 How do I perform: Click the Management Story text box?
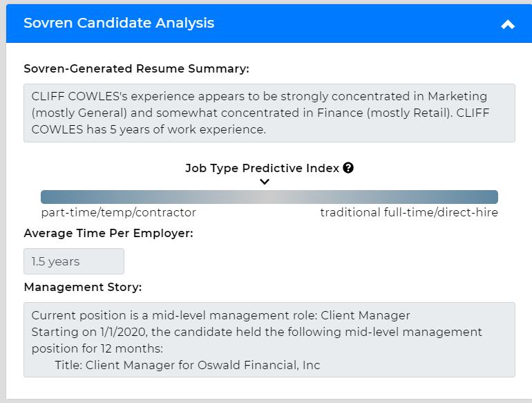tap(269, 339)
